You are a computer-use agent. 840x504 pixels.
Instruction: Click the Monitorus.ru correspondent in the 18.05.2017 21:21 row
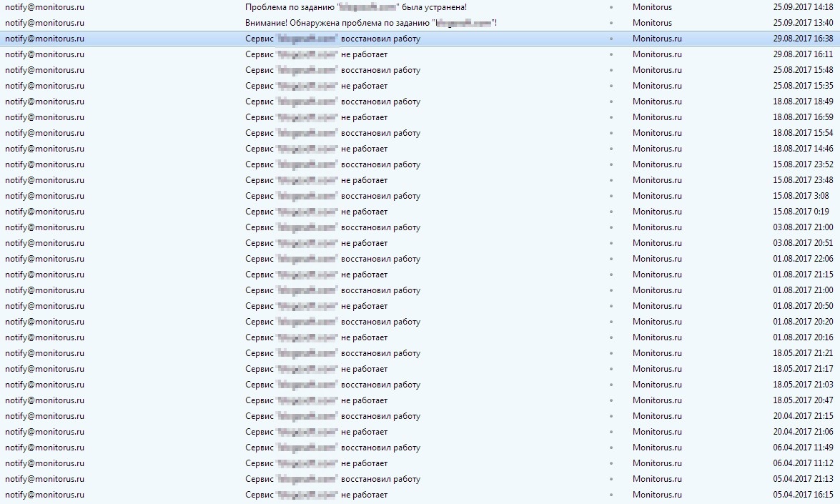(657, 353)
